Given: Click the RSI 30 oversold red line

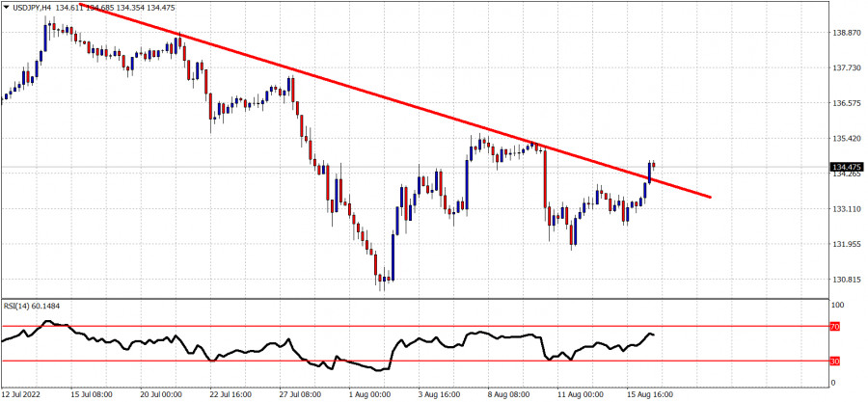Looking at the screenshot, I should (x=415, y=362).
